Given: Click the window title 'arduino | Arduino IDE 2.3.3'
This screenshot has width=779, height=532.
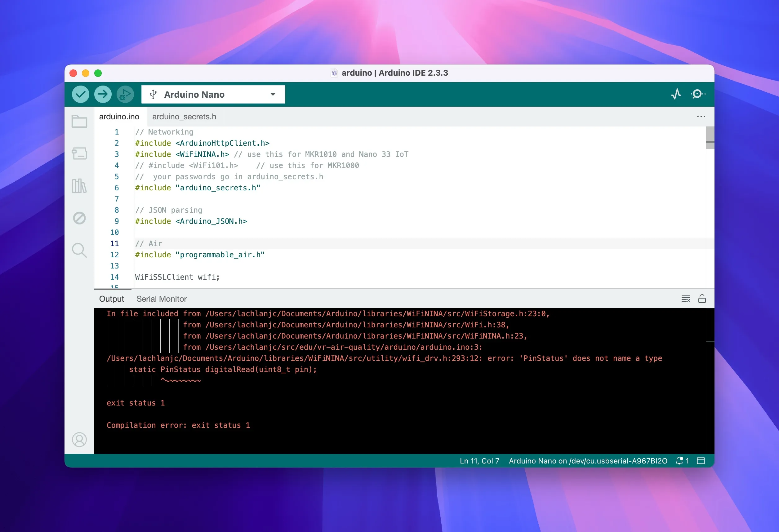Looking at the screenshot, I should point(394,73).
